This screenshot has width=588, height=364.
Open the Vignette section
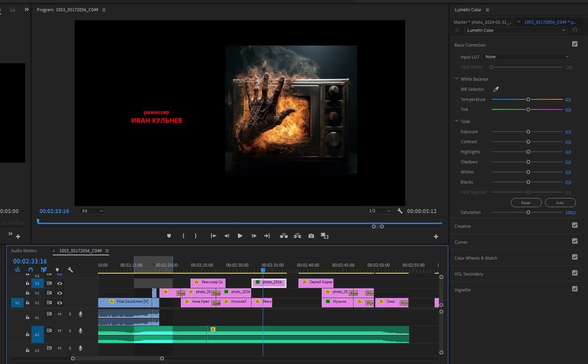tap(463, 290)
